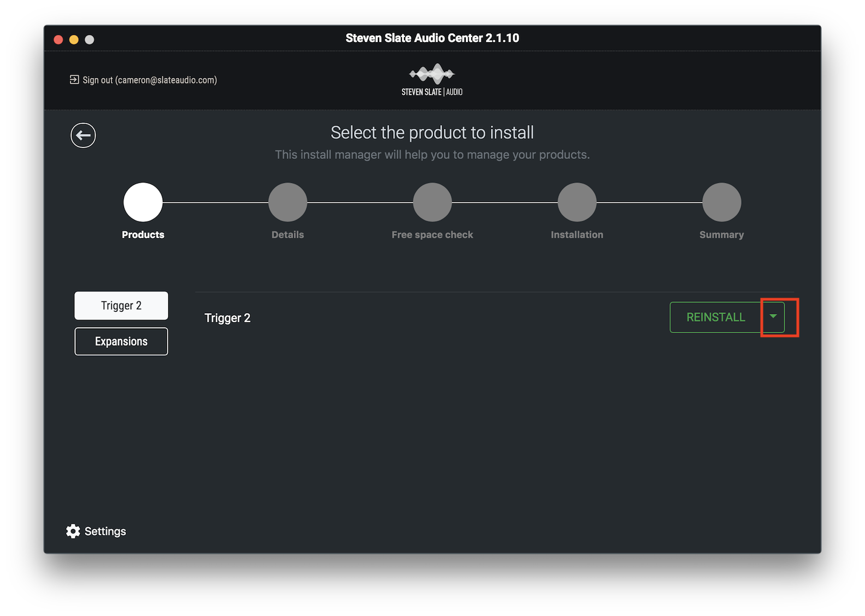Screen dimensions: 865x616
Task: Click the sign out door icon
Action: 74,80
